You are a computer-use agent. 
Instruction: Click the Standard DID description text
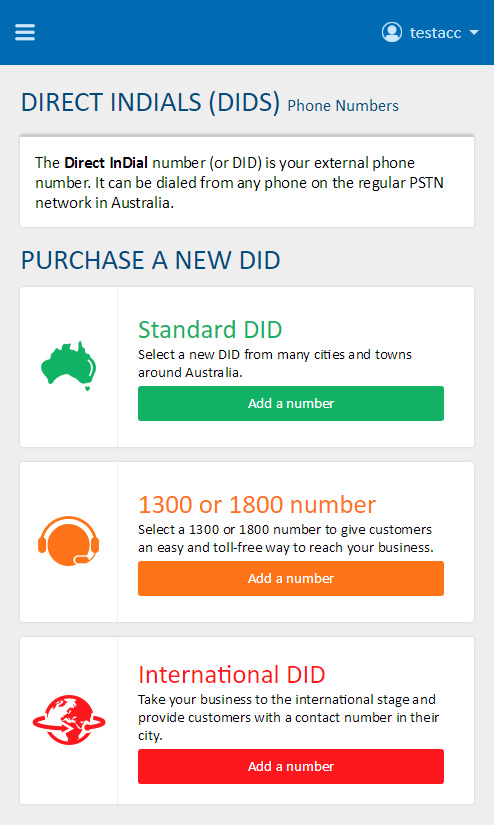275,364
